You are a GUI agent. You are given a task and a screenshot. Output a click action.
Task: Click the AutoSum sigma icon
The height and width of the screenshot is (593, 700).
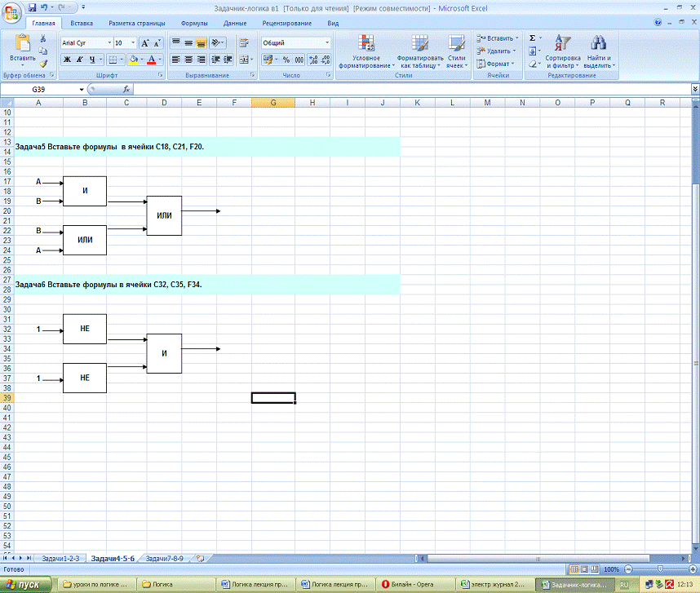(x=532, y=38)
